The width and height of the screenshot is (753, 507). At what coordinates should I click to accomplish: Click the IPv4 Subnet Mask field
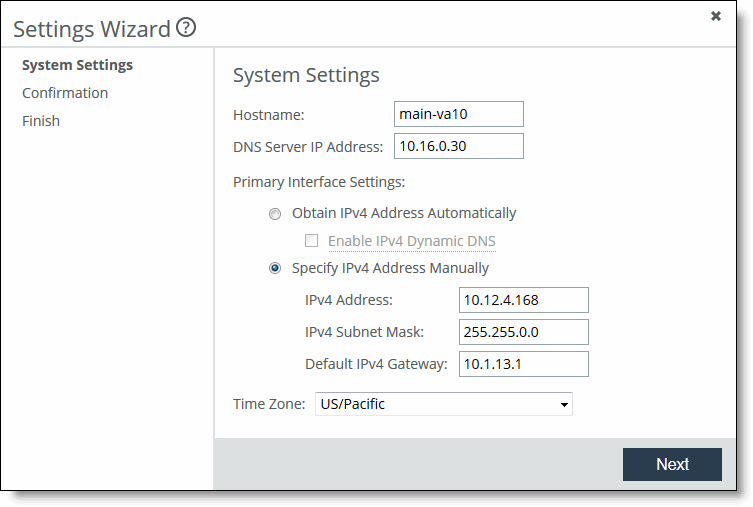(x=523, y=332)
